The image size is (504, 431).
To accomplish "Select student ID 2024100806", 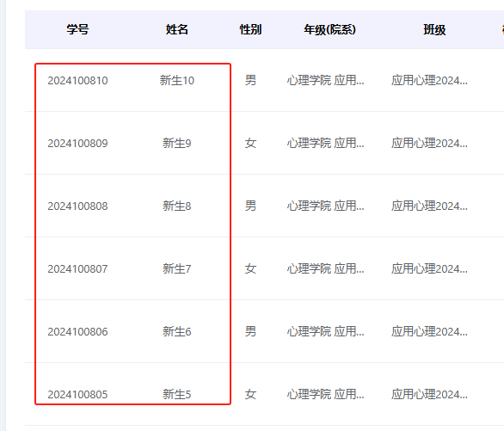I will click(77, 331).
